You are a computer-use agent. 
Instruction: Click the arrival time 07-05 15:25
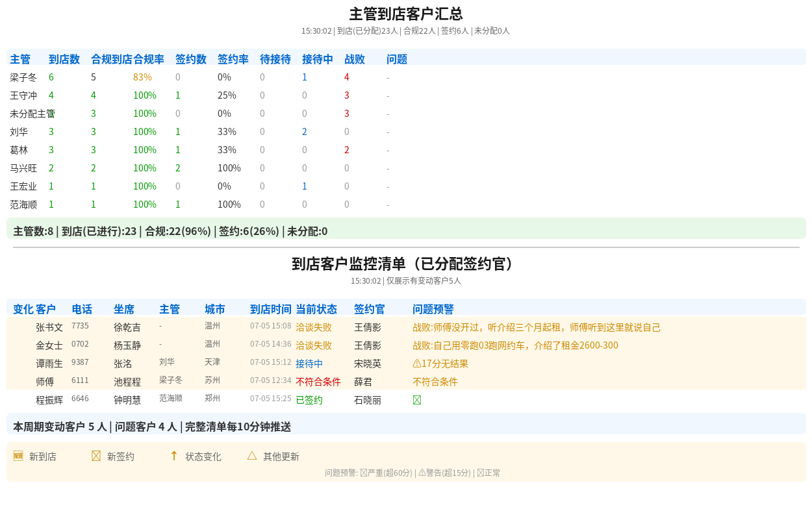click(271, 399)
